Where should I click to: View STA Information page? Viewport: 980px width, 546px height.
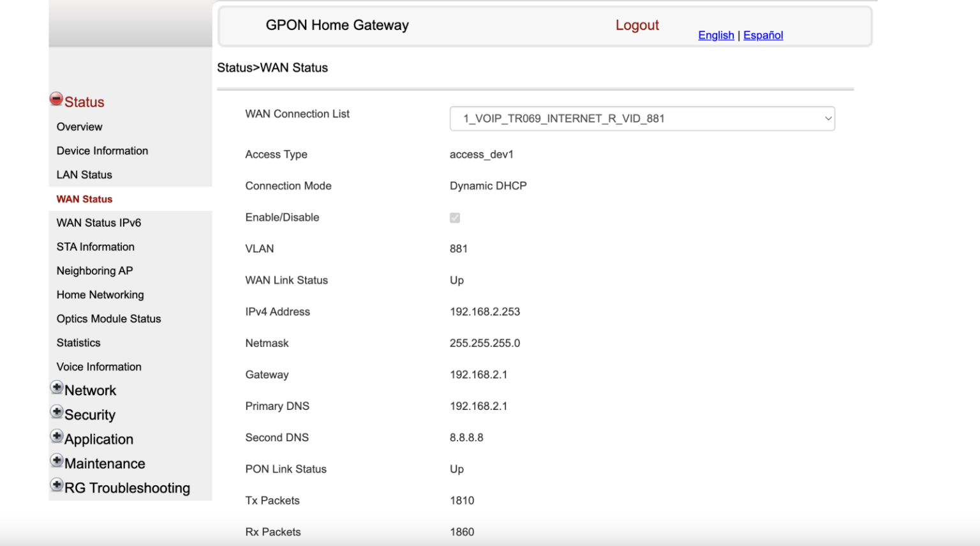(x=95, y=247)
